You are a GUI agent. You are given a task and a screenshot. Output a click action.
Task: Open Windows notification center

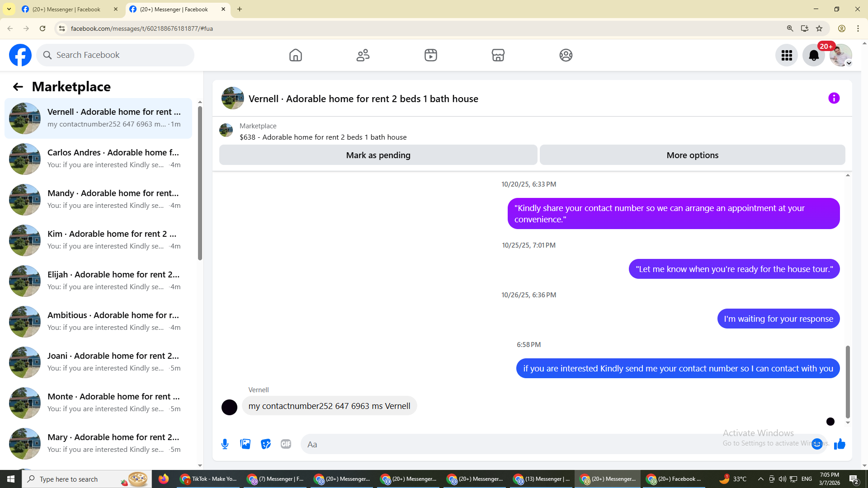coord(854,479)
